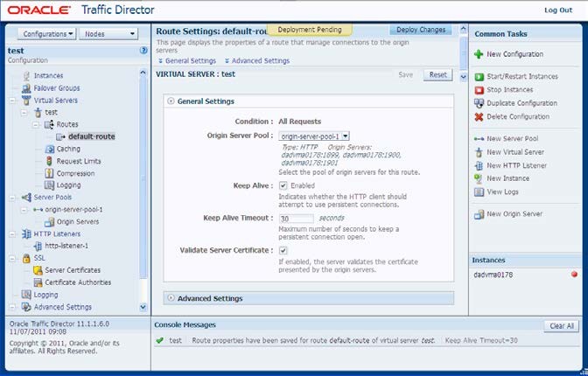Select origin-server-pool-1 in the tree
This screenshot has width=588, height=376.
pos(73,210)
